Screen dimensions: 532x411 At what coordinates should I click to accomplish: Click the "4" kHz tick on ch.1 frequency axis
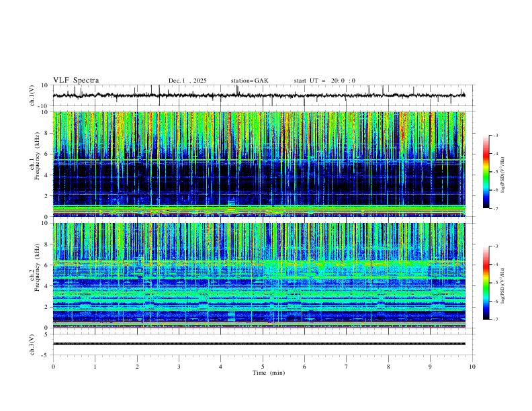[x=47, y=175]
